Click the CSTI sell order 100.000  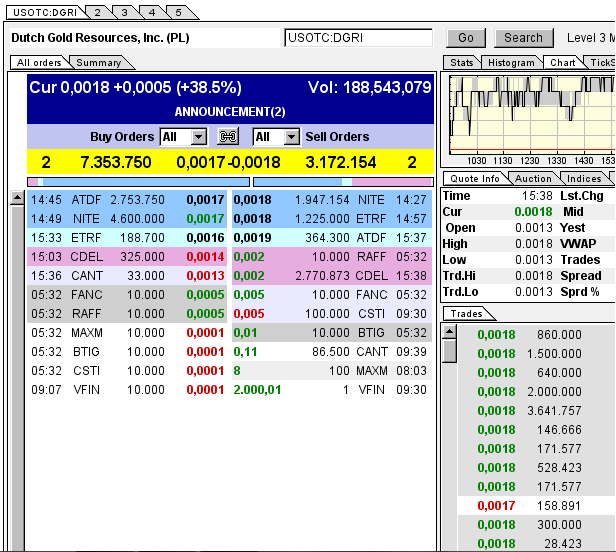point(332,314)
